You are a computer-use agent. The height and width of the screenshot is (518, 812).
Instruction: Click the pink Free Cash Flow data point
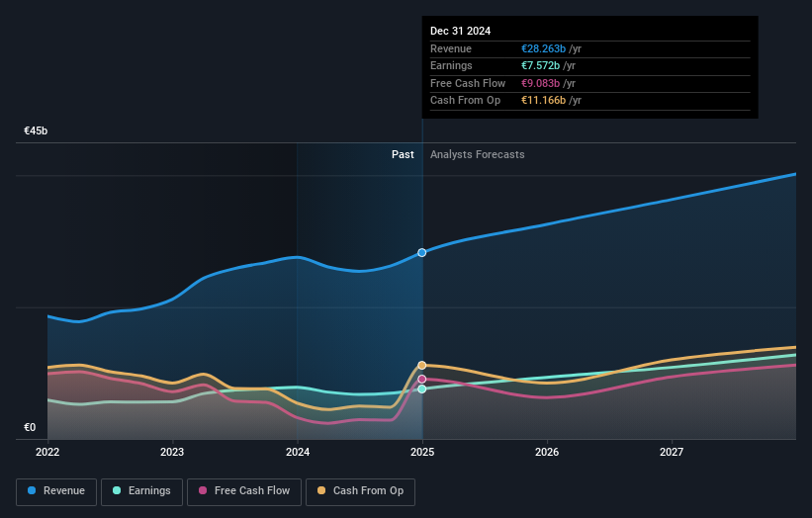click(422, 380)
